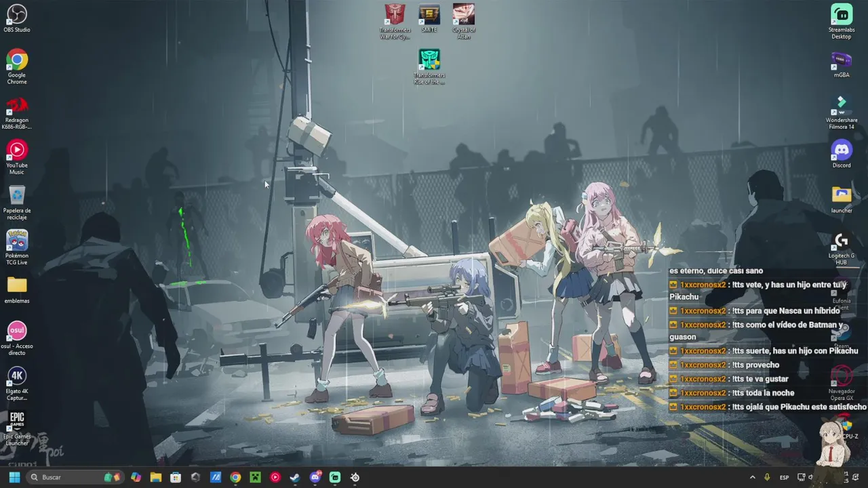Open OBS Studio from the taskbar
The height and width of the screenshot is (488, 868).
(x=355, y=477)
